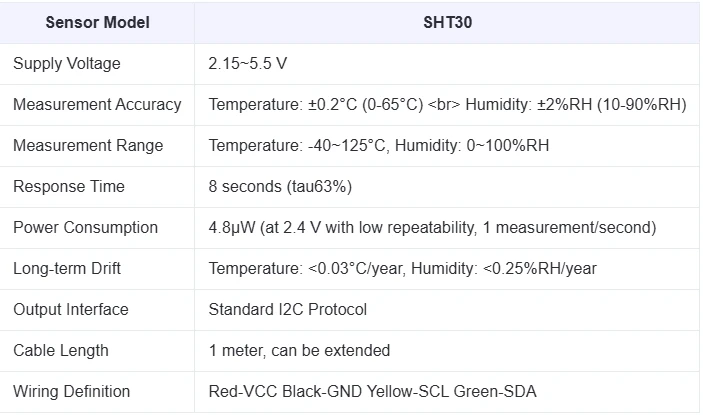
Task: Select the Response Time label
Action: click(69, 186)
